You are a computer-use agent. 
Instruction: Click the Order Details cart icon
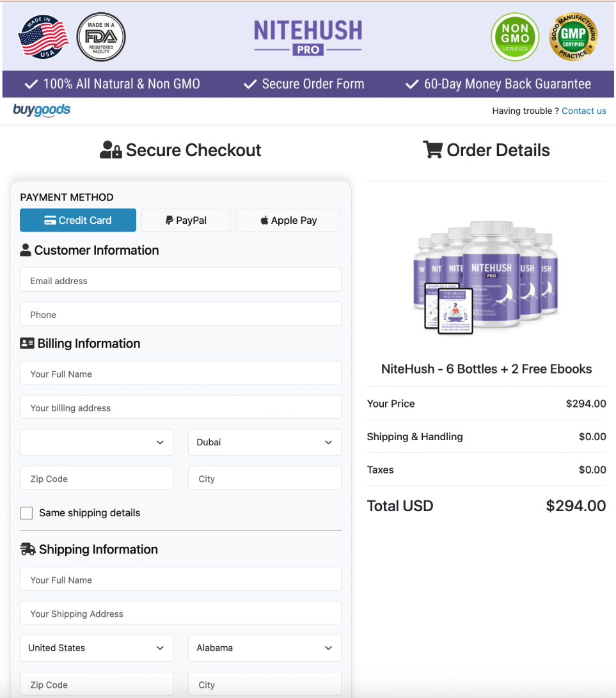[433, 149]
